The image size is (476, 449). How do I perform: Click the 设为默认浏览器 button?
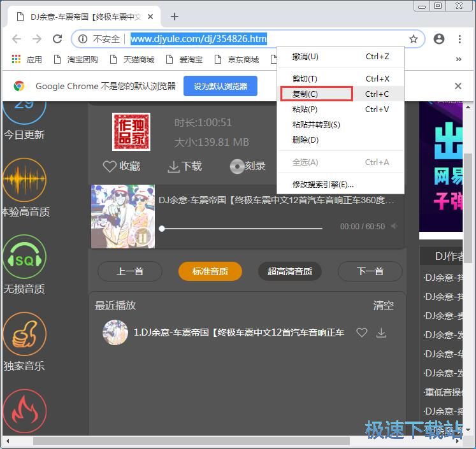click(220, 86)
